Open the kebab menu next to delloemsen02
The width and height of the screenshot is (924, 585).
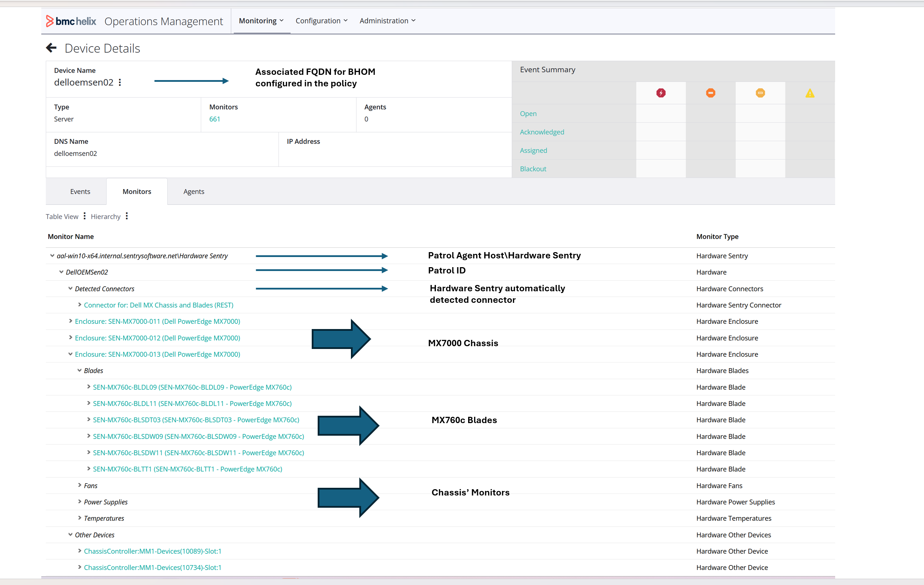point(120,83)
